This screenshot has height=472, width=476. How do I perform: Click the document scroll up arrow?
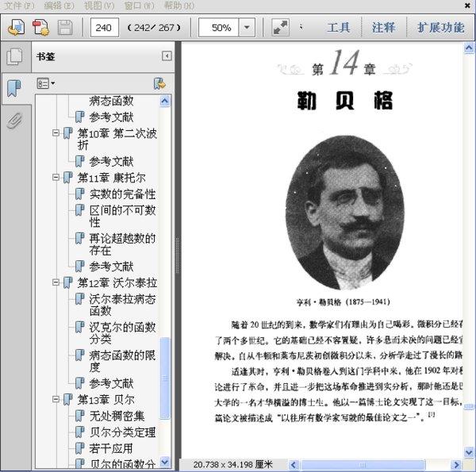[469, 48]
